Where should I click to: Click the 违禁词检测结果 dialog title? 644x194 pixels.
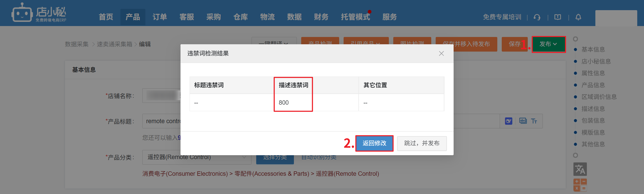[208, 53]
